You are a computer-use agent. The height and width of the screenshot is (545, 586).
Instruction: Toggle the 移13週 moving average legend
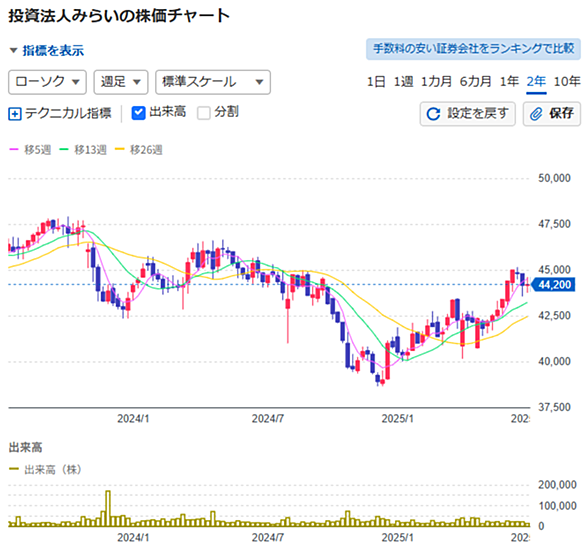tap(83, 150)
